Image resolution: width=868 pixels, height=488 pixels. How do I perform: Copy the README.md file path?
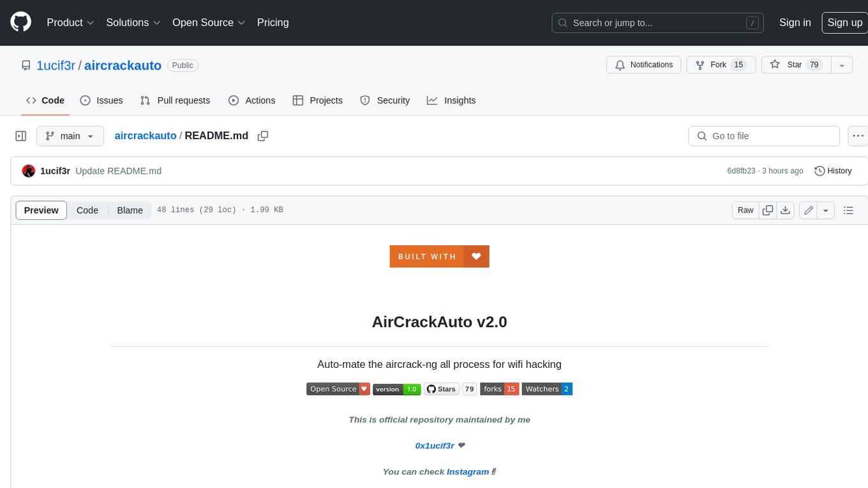click(262, 136)
